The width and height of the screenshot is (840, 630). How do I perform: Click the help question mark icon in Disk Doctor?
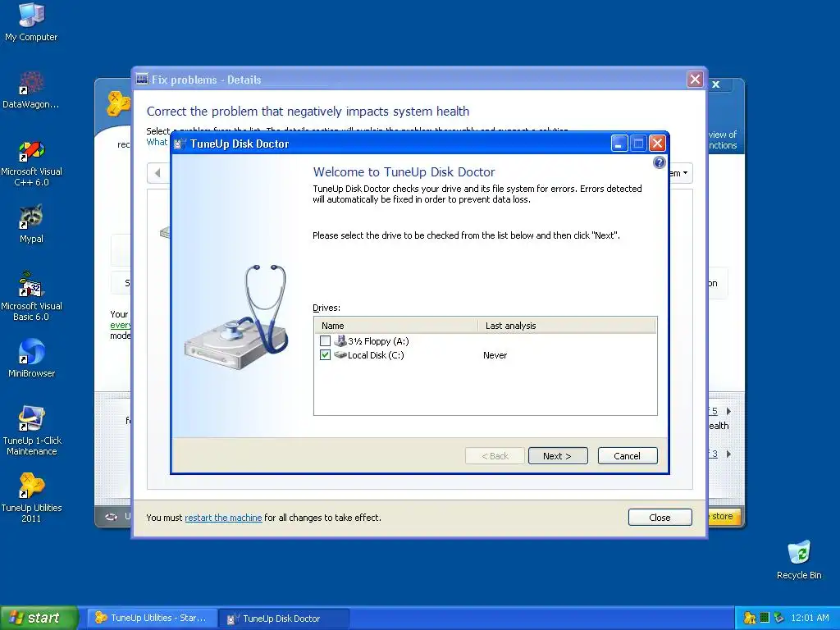click(x=660, y=162)
